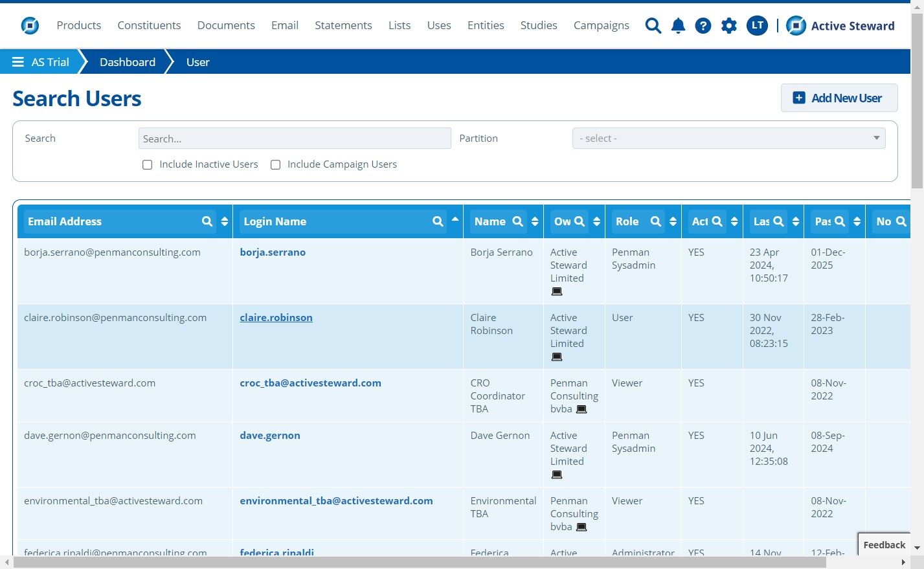The width and height of the screenshot is (924, 569).
Task: Click the search magnifier icon in top navigation
Action: coord(653,26)
